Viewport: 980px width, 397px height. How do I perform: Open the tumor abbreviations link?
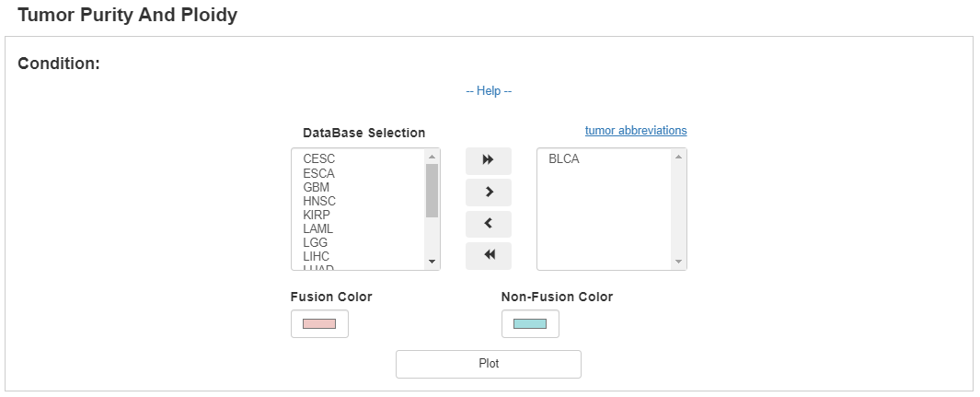point(636,131)
